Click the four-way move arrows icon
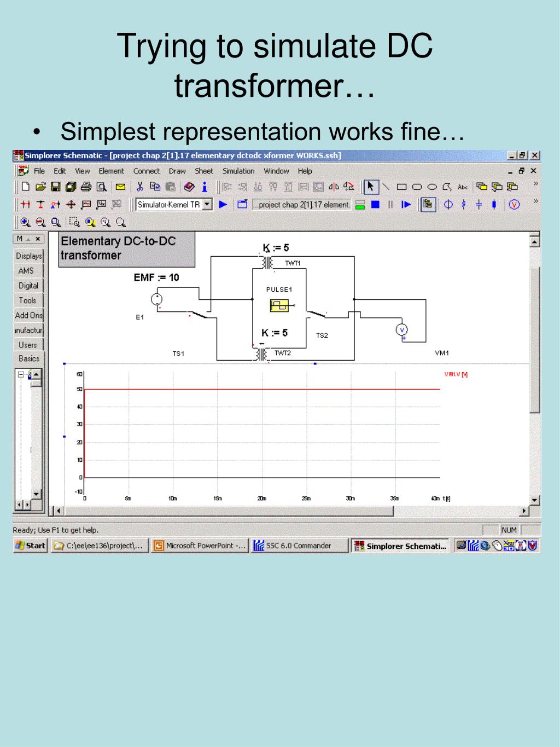This screenshot has width=560, height=747. click(71, 205)
